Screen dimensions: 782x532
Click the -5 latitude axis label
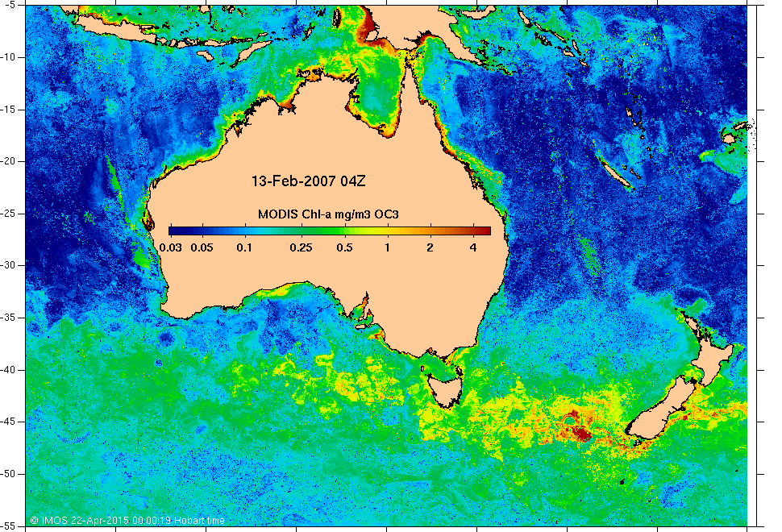click(10, 5)
